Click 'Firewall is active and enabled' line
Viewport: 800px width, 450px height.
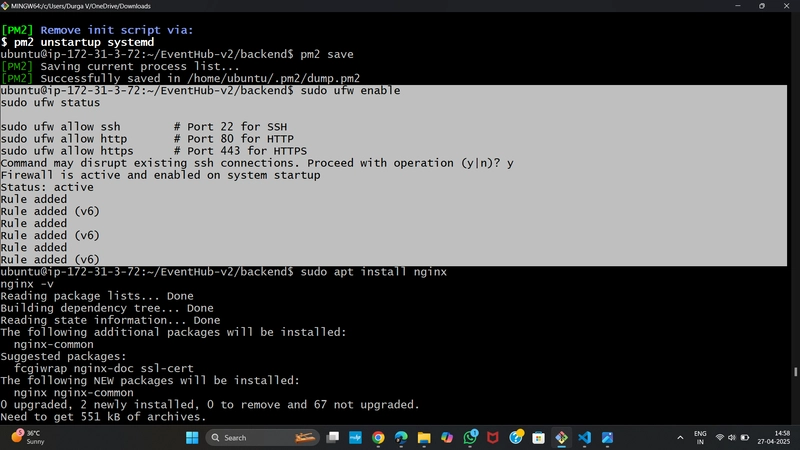click(160, 175)
